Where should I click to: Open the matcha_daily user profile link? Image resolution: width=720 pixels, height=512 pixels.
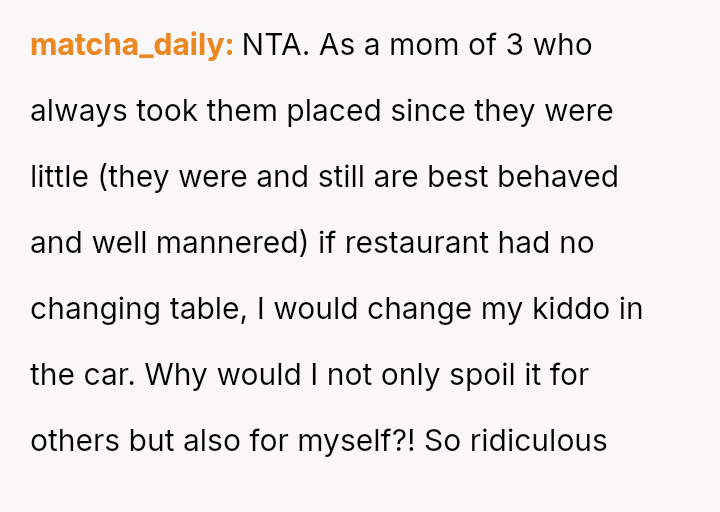point(131,45)
